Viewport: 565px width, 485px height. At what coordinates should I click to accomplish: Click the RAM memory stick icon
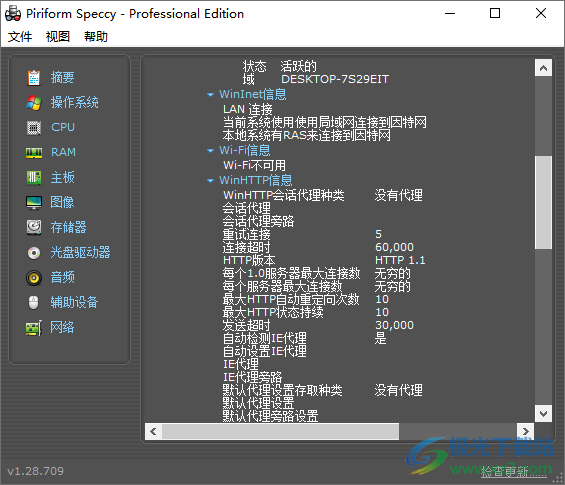(34, 152)
